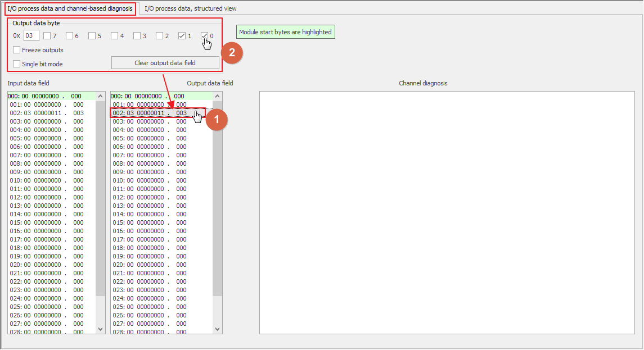
Task: Enable Freeze outputs option
Action: [x=17, y=50]
